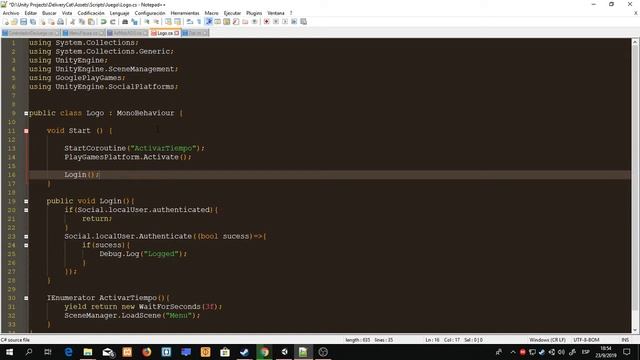Click the Close document toolbar icon

click(42, 22)
